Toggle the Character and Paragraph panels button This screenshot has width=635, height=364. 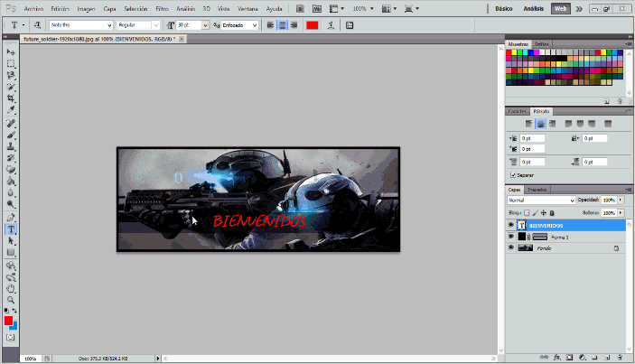350,25
